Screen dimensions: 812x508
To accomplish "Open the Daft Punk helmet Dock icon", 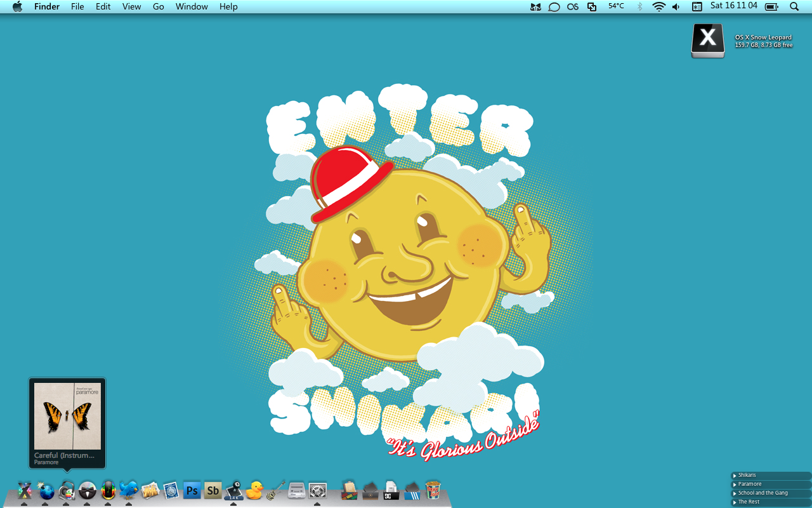I will point(108,490).
